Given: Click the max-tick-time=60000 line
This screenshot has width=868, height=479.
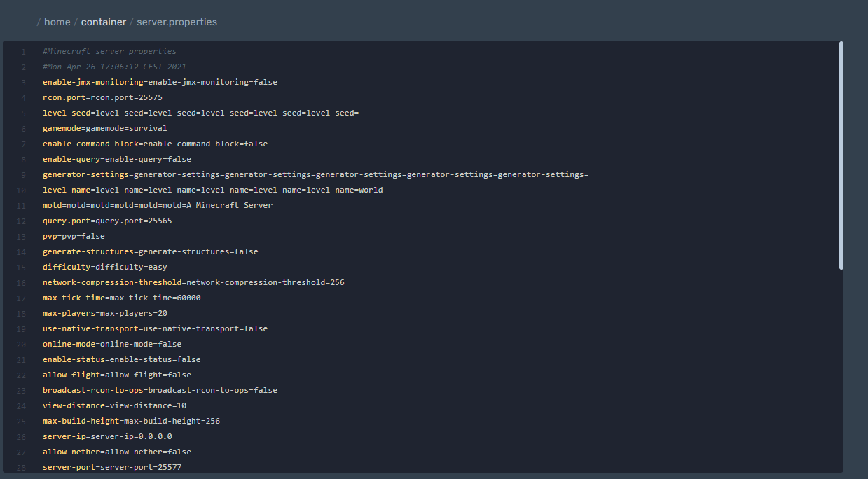Looking at the screenshot, I should (121, 298).
